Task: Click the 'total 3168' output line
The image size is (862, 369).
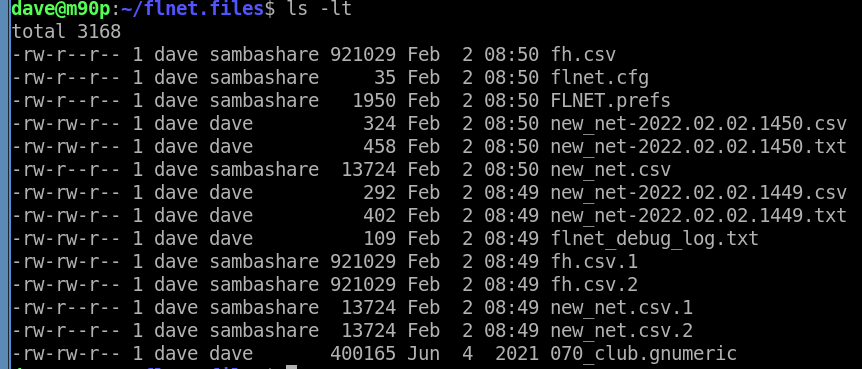Action: [x=66, y=32]
